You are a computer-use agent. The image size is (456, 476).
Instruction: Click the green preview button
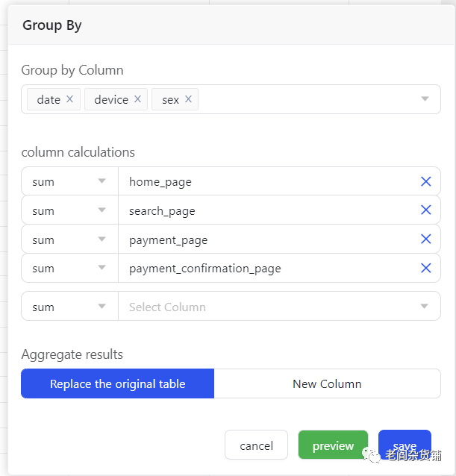click(333, 445)
